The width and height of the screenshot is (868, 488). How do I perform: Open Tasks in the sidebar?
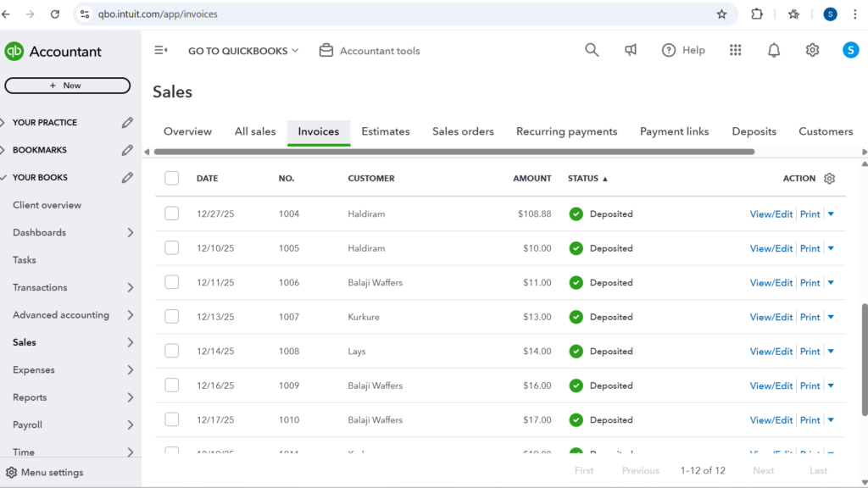(25, 260)
